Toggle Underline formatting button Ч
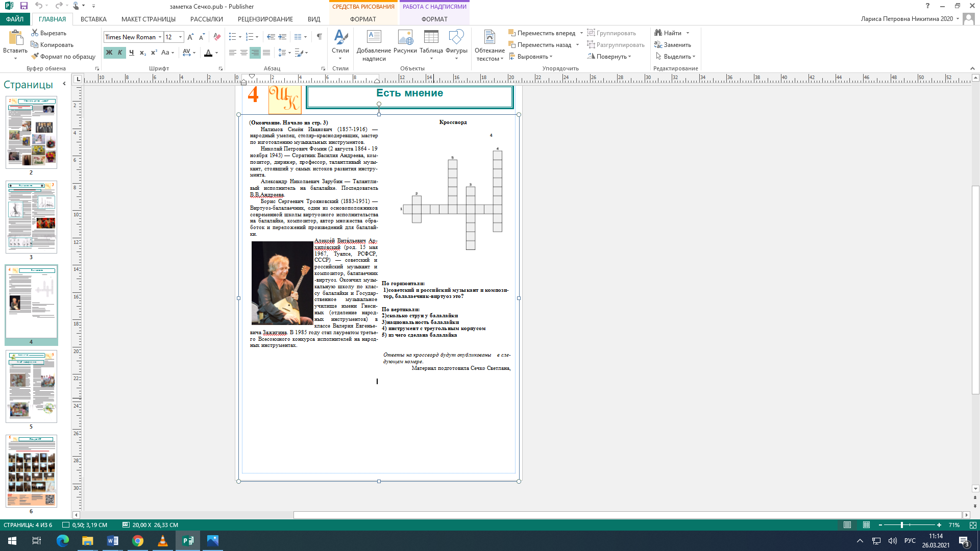 pyautogui.click(x=131, y=53)
